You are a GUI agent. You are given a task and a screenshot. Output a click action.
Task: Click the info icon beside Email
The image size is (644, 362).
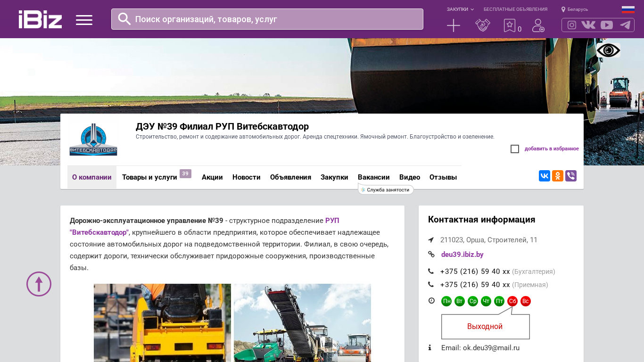[430, 348]
